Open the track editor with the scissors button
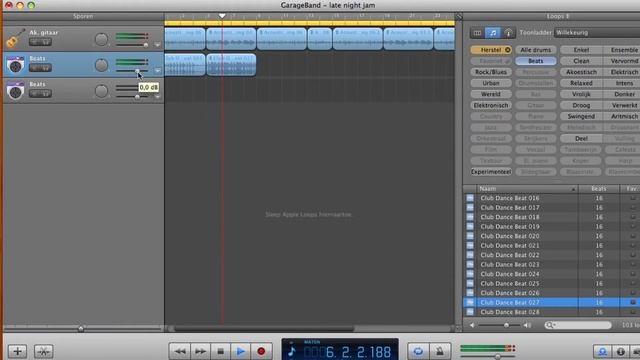The width and height of the screenshot is (640, 360). tap(43, 351)
